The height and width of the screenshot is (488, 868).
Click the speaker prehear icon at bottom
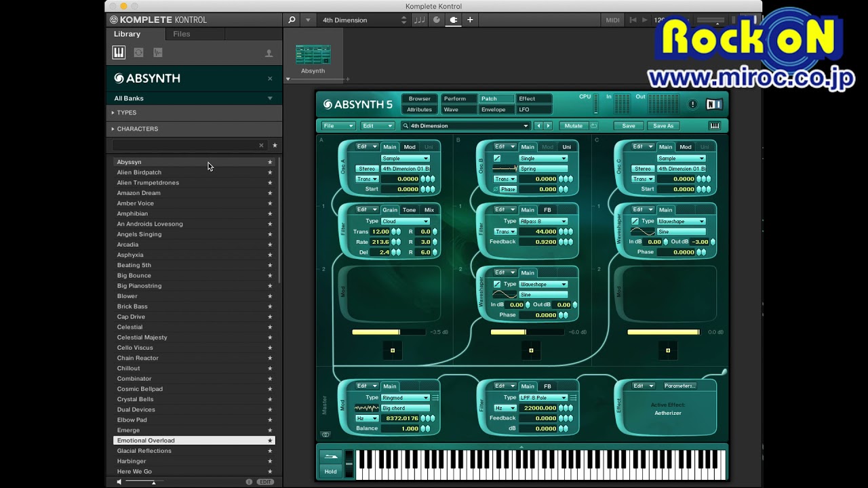click(119, 482)
